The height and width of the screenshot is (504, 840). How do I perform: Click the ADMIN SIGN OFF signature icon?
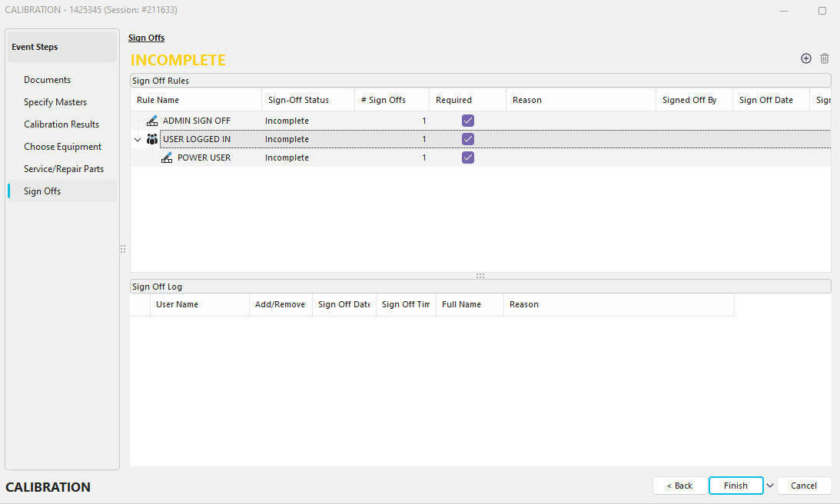click(x=152, y=121)
